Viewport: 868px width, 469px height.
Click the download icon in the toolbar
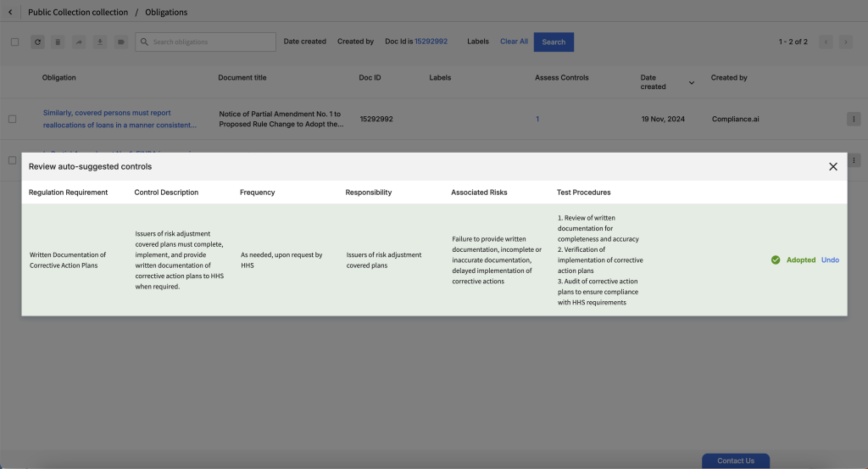[x=100, y=42]
